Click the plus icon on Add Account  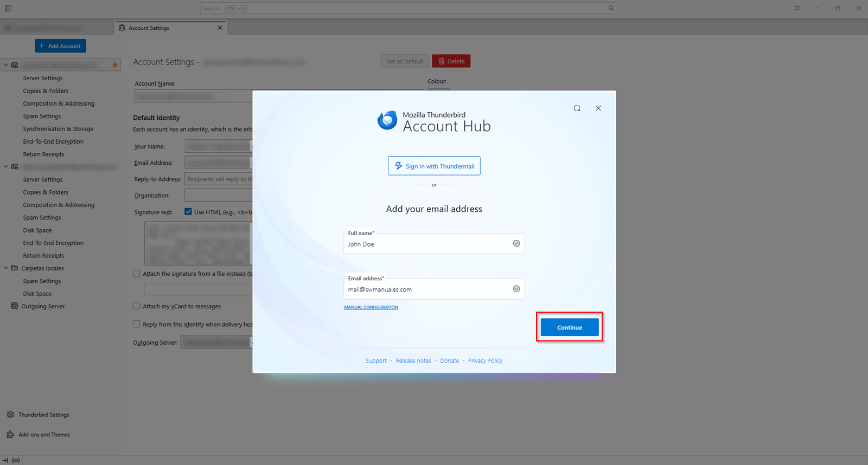click(42, 46)
